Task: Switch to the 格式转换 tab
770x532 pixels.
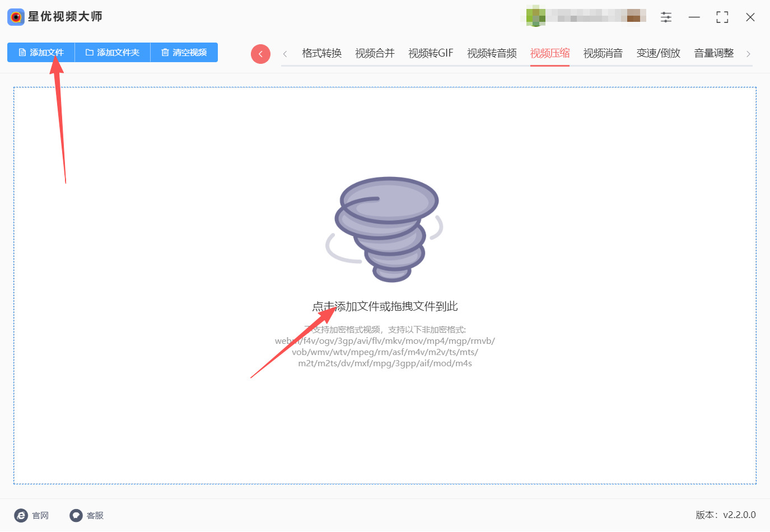Action: pos(322,53)
